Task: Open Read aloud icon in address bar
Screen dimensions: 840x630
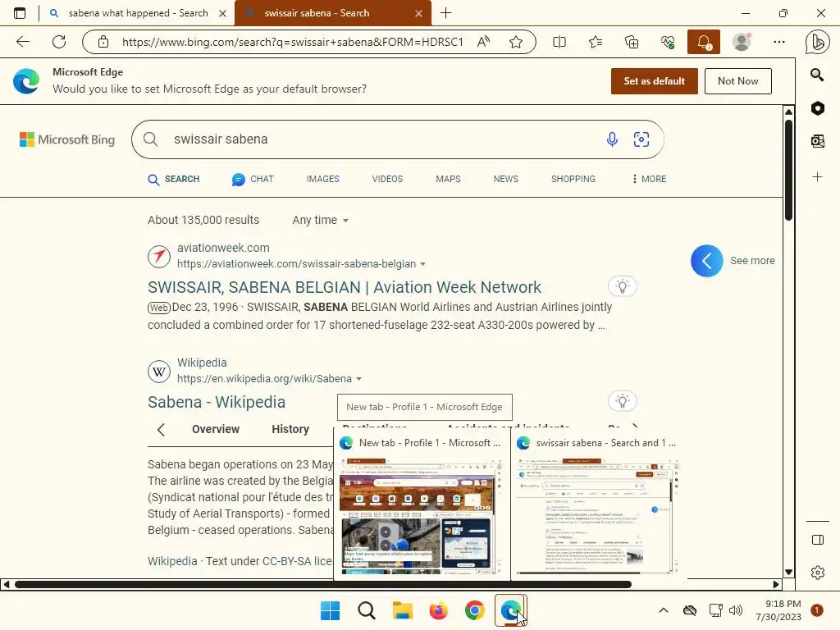Action: tap(483, 42)
